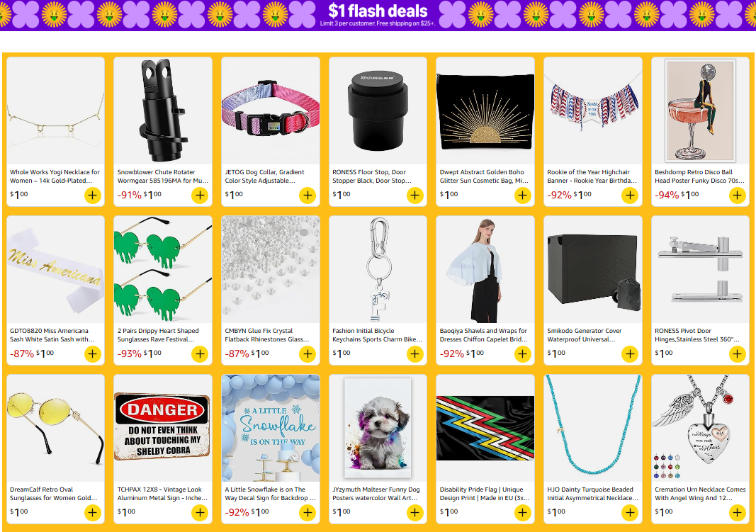View HJO Turquoise Beaded Necklace image
Screen dimensions: 756x532
pos(592,429)
